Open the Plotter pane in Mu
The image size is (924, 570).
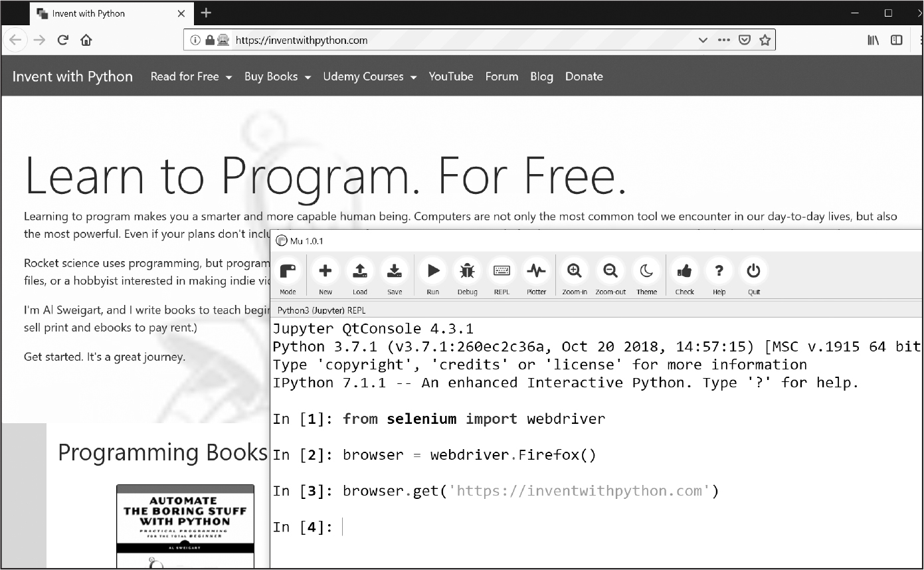(x=536, y=272)
